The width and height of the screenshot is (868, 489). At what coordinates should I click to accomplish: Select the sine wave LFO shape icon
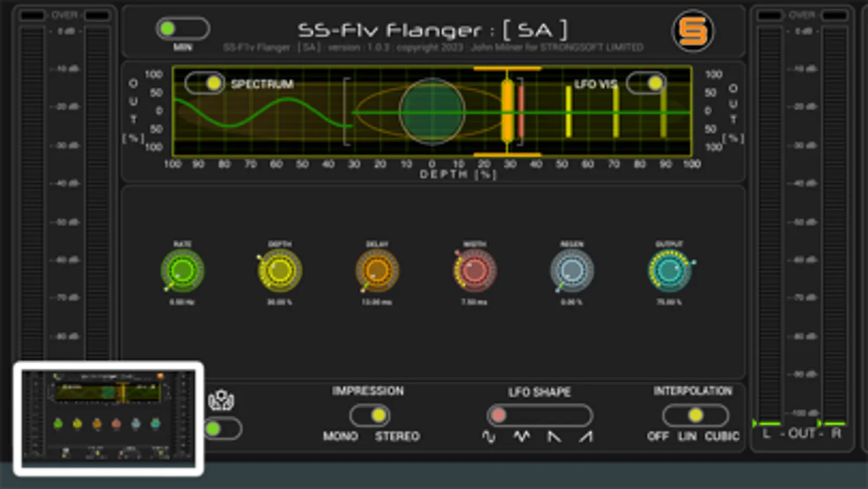[489, 436]
